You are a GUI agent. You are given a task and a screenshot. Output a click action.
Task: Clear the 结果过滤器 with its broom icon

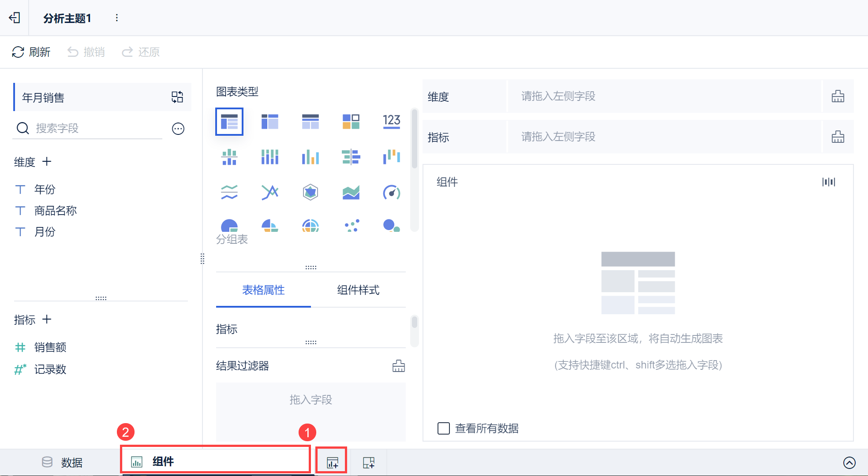[398, 366]
